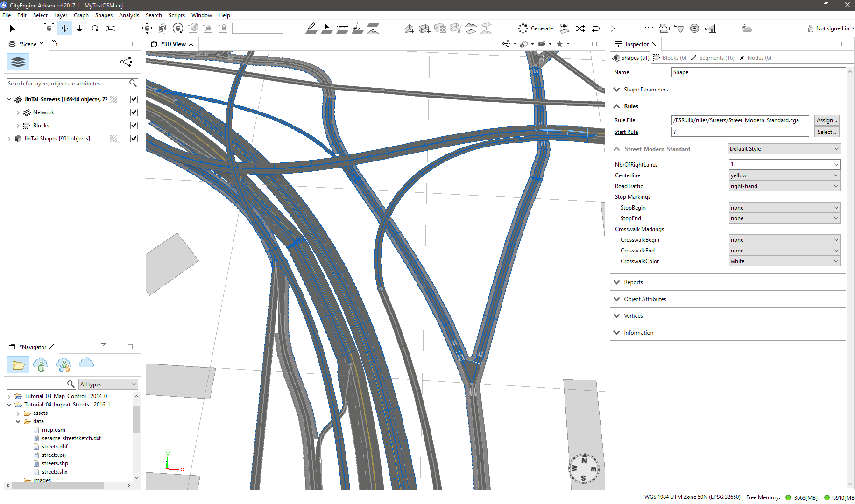Click the Update Seed shuffle icon
Screen dimensions: 855x504
pyautogui.click(x=580, y=28)
